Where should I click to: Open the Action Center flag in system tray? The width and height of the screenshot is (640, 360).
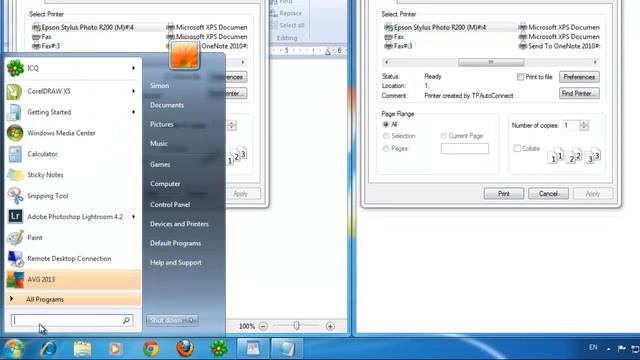(622, 348)
